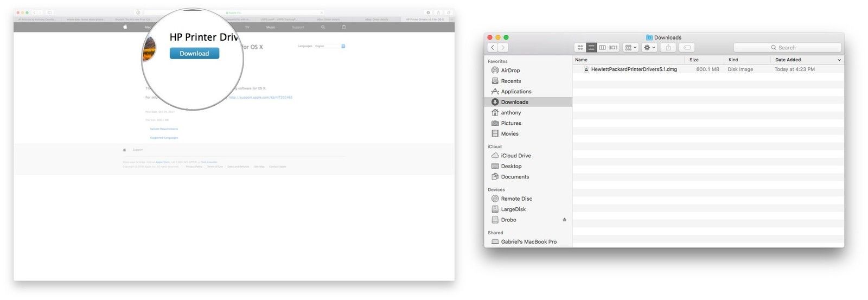Viewport: 868px width, 300px height.
Task: Go forward in the Finder Downloads window
Action: pyautogui.click(x=503, y=48)
